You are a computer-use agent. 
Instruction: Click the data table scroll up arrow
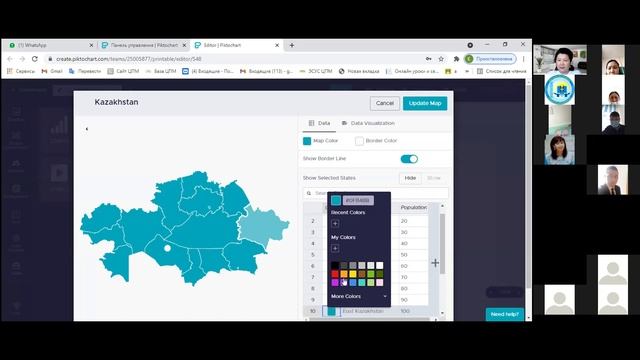[x=442, y=206]
